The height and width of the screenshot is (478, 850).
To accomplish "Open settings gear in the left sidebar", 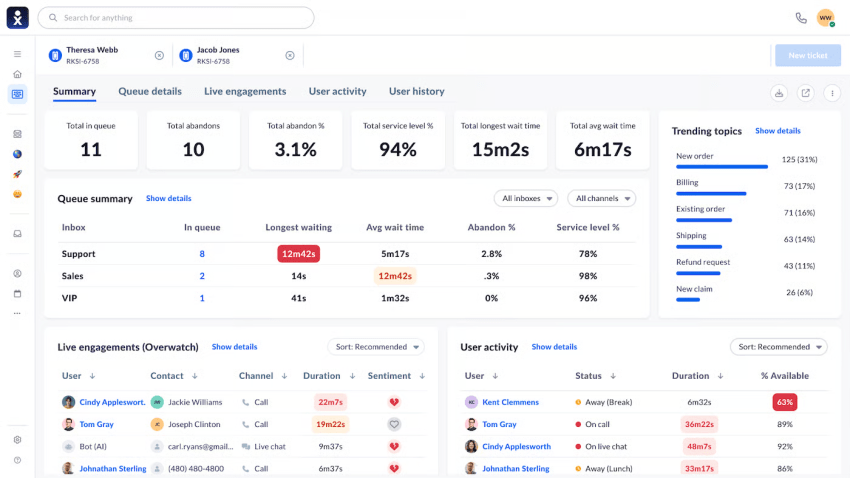I will click(17, 440).
